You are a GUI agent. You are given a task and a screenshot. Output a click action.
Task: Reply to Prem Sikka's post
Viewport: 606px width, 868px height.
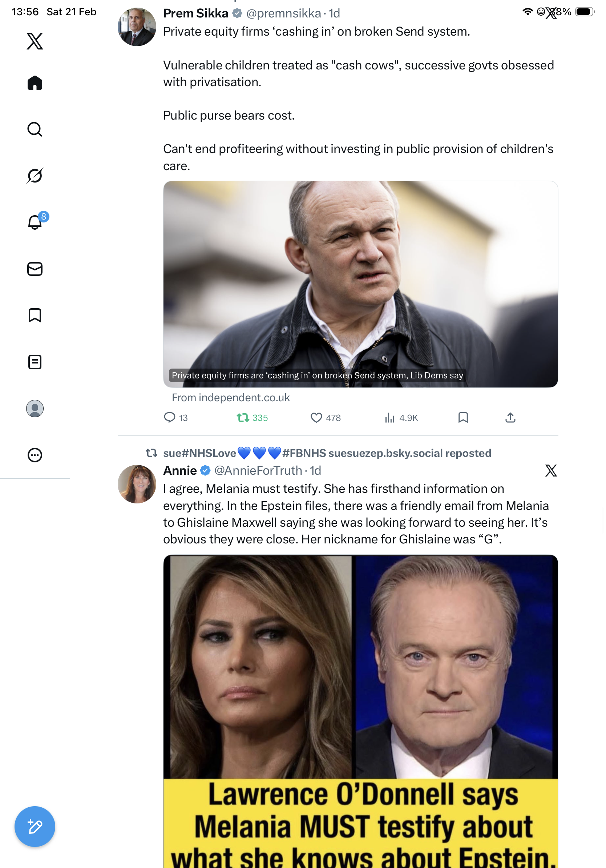coord(169,418)
